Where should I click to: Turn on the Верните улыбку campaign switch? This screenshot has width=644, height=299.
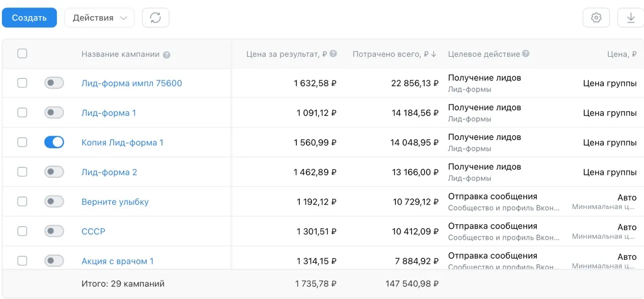54,202
